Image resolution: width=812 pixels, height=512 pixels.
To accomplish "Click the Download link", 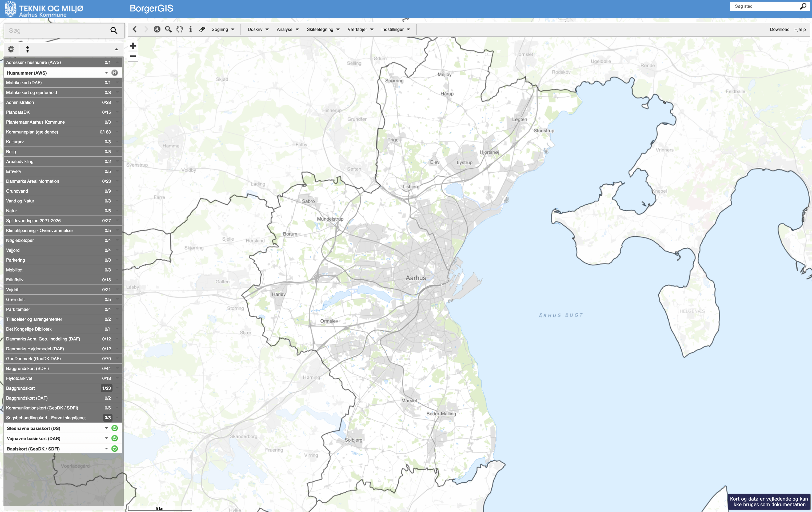I will point(779,29).
